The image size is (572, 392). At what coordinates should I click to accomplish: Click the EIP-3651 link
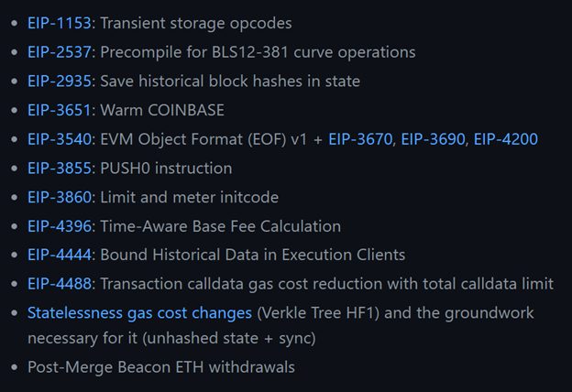pyautogui.click(x=59, y=110)
